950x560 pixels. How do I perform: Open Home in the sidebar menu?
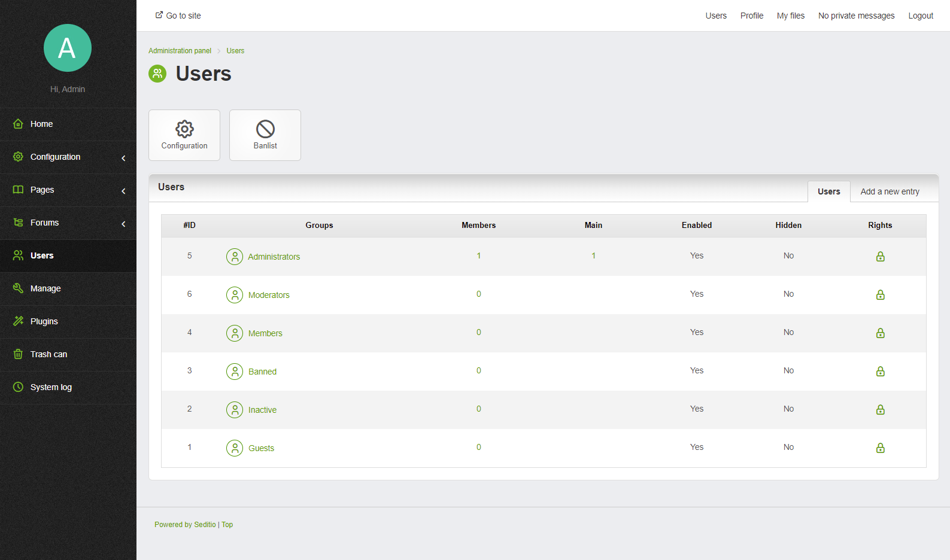click(x=68, y=124)
